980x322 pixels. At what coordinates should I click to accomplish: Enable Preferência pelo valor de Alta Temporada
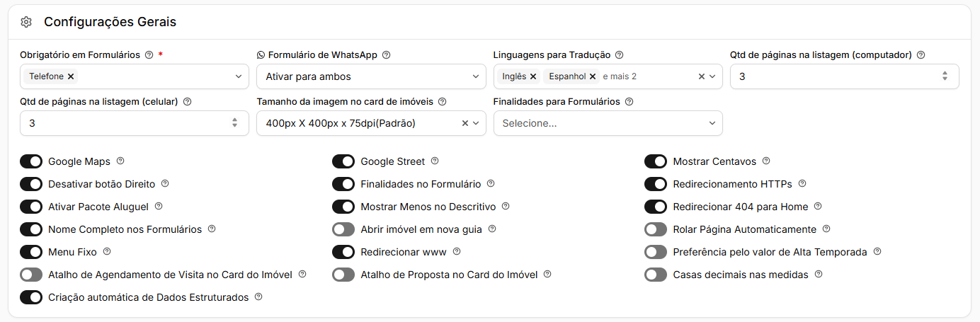coord(656,252)
